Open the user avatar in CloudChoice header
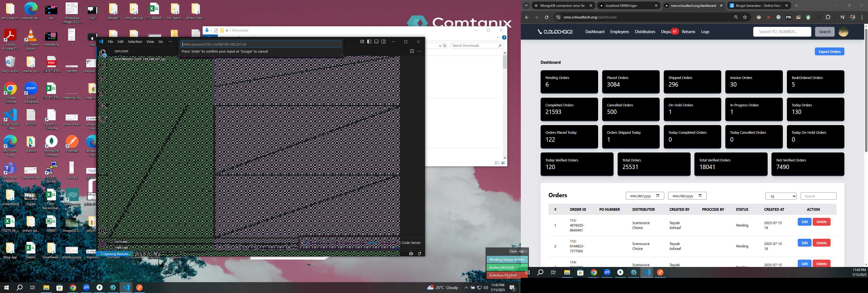This screenshot has height=293, width=868. pos(843,32)
